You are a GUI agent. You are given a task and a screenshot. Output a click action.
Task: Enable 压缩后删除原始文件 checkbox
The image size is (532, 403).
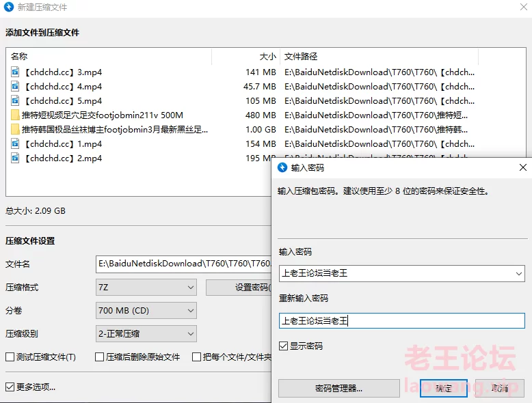99,357
